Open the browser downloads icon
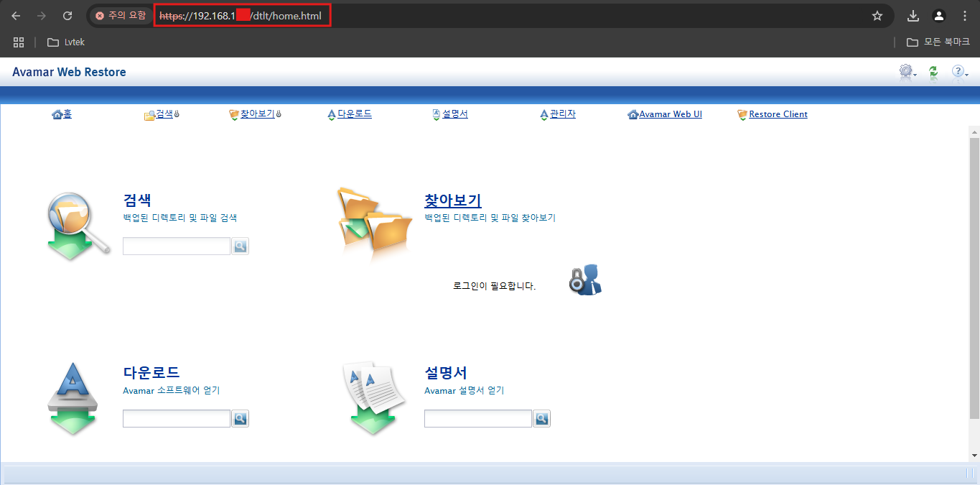 913,16
